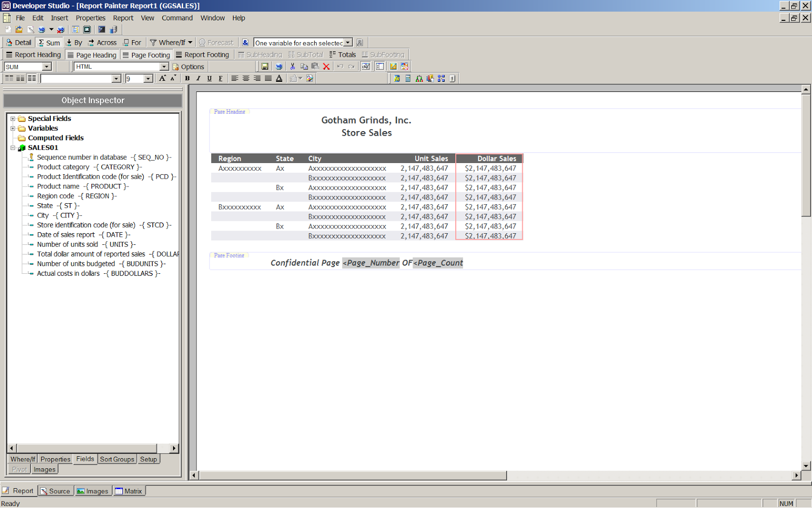Click the center alignment icon
Viewport: 812px width, 508px height.
246,78
